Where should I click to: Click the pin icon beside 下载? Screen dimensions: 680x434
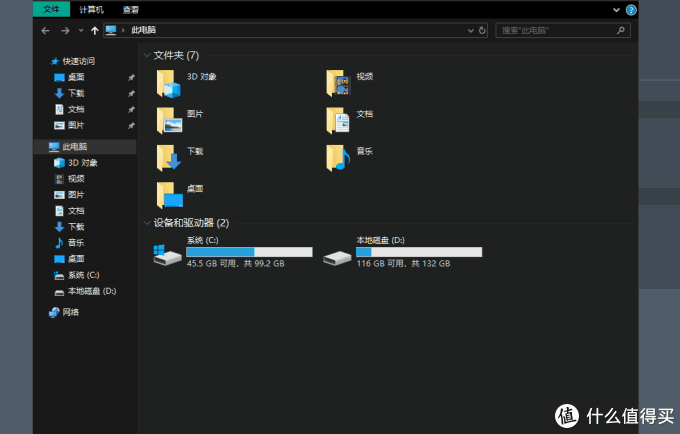[131, 94]
